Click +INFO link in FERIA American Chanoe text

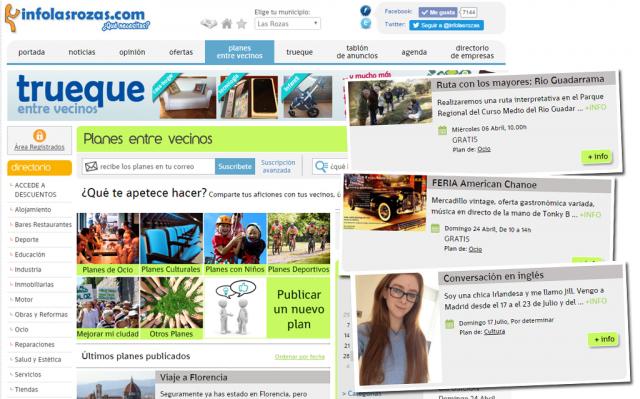point(590,214)
